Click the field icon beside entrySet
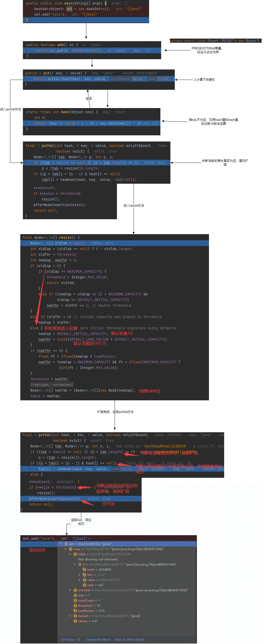Viewport: 265px width, 644px height. click(75, 590)
